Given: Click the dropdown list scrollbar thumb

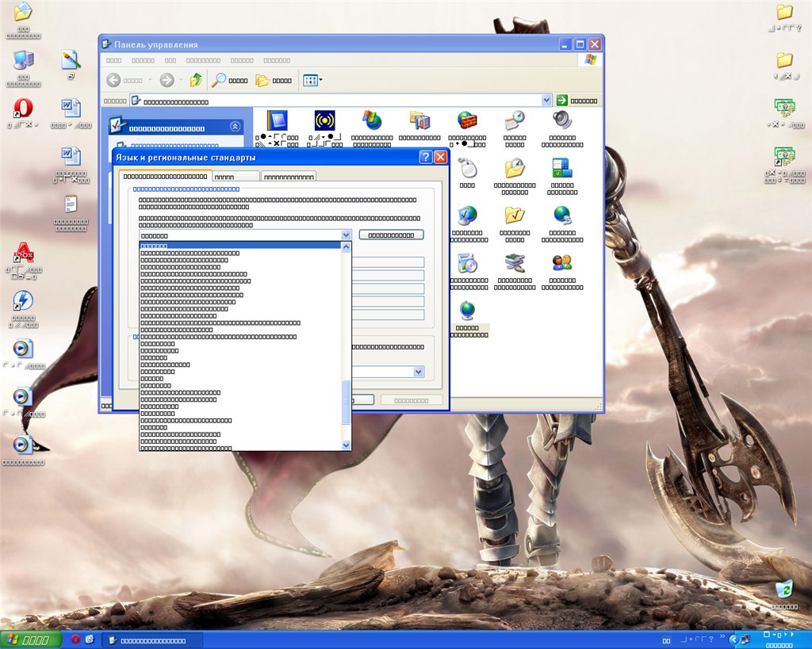Looking at the screenshot, I should (346, 403).
